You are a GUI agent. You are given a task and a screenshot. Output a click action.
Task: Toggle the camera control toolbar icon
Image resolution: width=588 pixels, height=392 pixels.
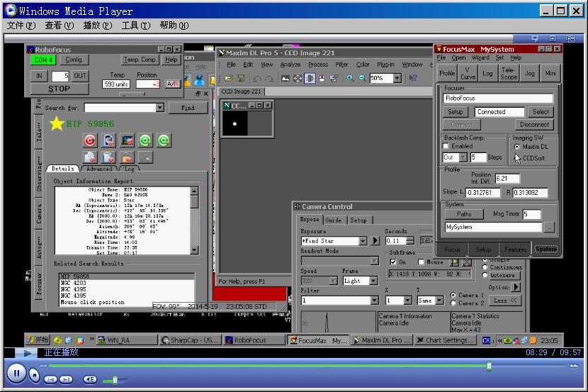point(310,78)
